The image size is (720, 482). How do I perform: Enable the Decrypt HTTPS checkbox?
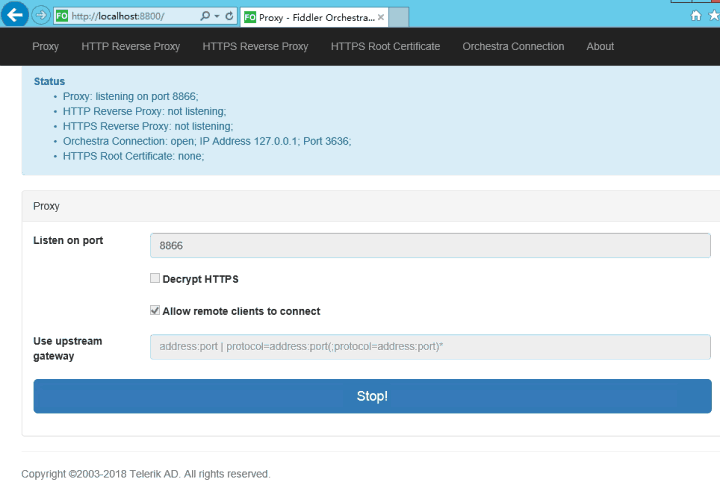(155, 278)
